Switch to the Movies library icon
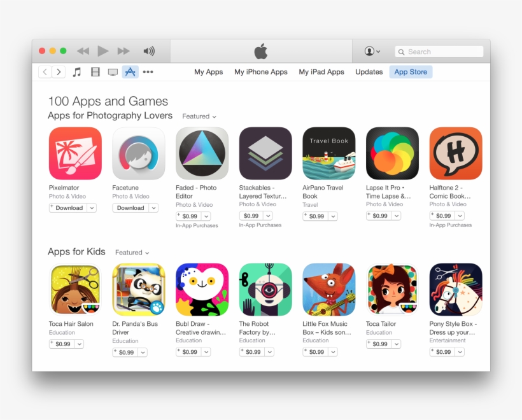The image size is (522, 420). click(x=95, y=72)
